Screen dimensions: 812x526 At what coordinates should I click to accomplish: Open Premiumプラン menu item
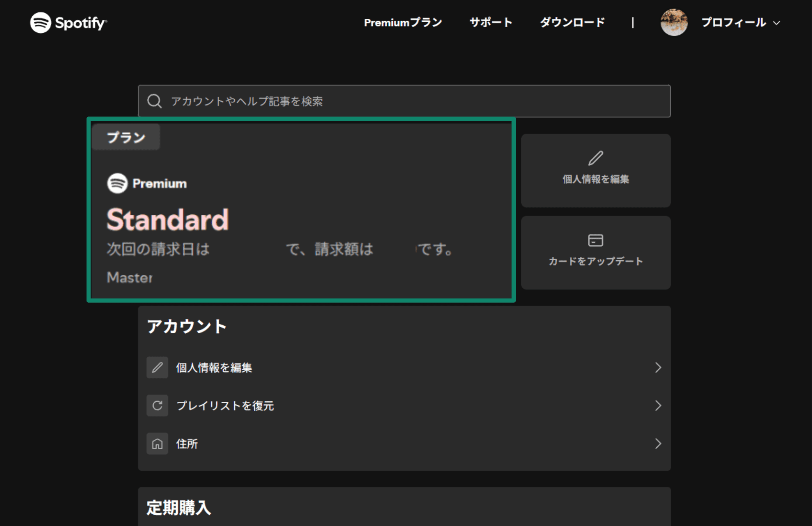pos(403,23)
